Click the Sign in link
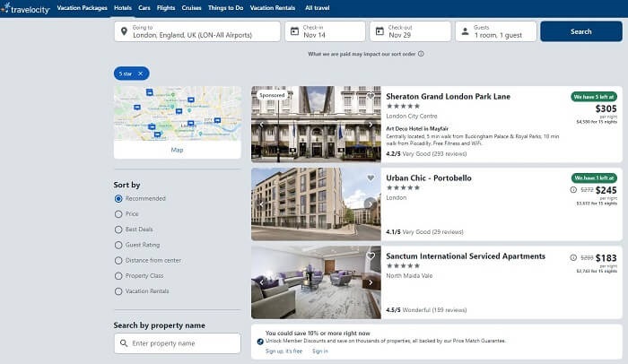 coord(320,351)
